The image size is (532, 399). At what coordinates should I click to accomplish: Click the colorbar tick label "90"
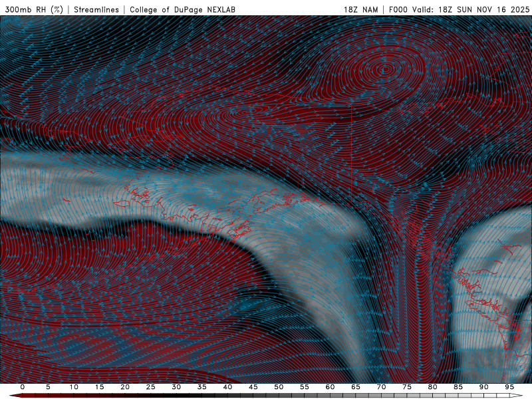click(483, 387)
